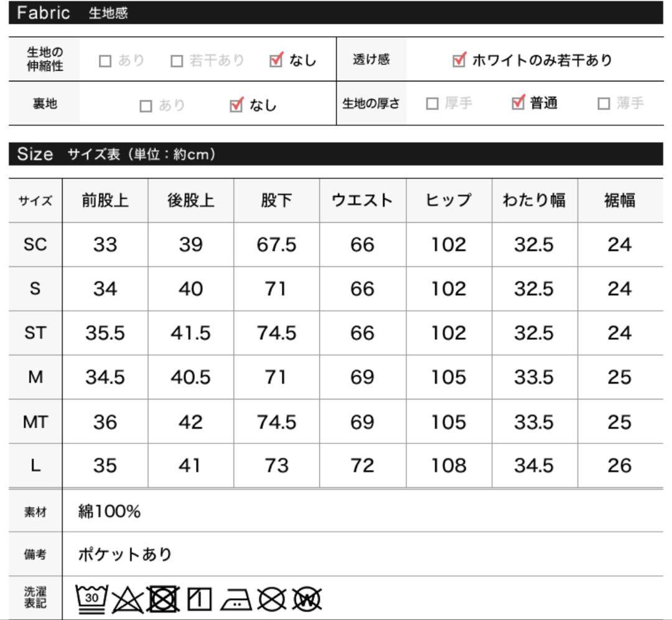Click the 綿100% material text

pos(110,511)
